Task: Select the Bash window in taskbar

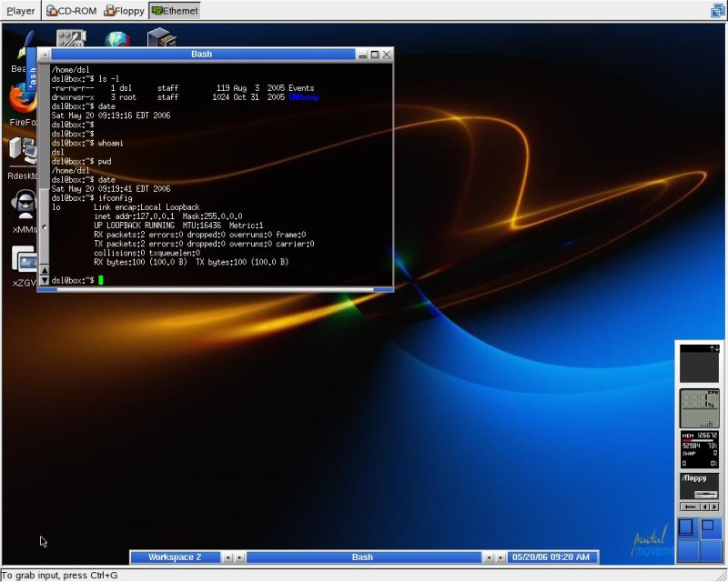Action: tap(362, 557)
